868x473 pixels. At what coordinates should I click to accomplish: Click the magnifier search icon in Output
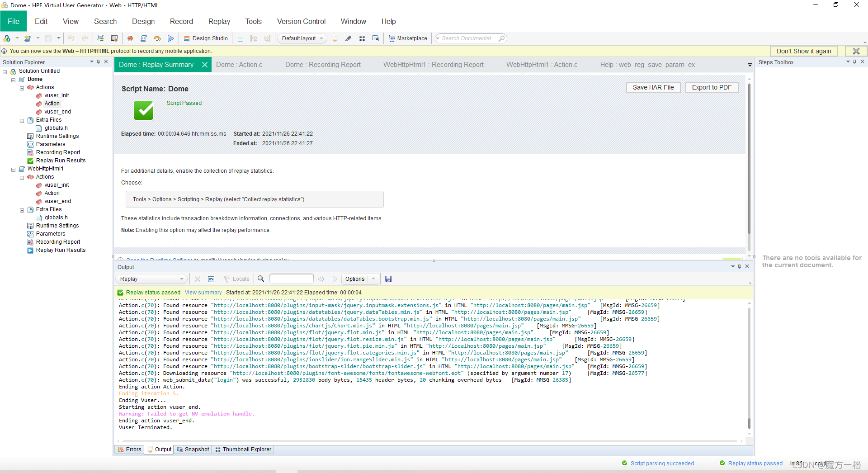(261, 279)
